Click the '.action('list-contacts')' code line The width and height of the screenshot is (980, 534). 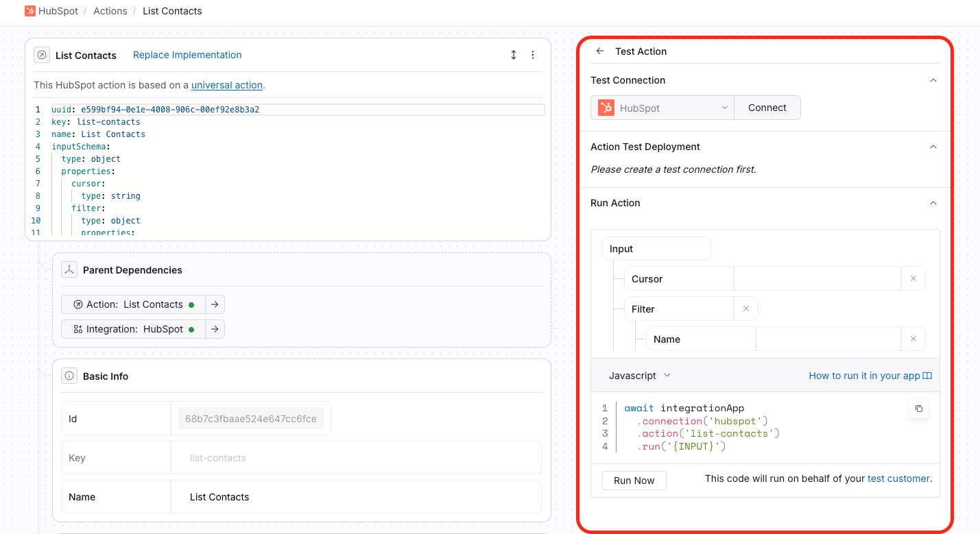pos(708,433)
